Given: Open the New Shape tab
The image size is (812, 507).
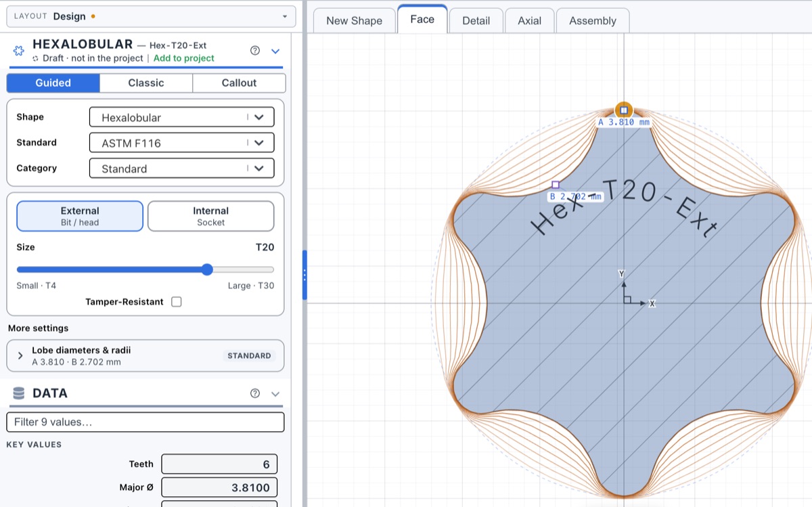Looking at the screenshot, I should tap(354, 20).
